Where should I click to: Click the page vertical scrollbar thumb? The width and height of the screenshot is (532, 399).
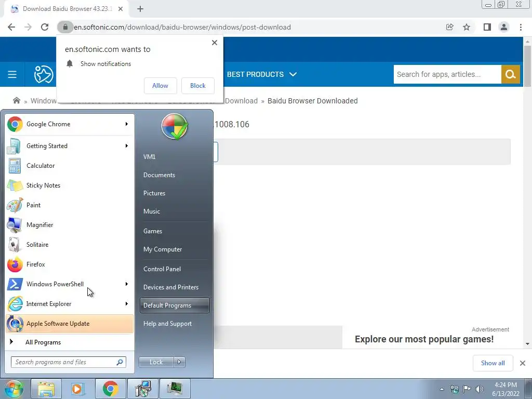click(x=527, y=66)
